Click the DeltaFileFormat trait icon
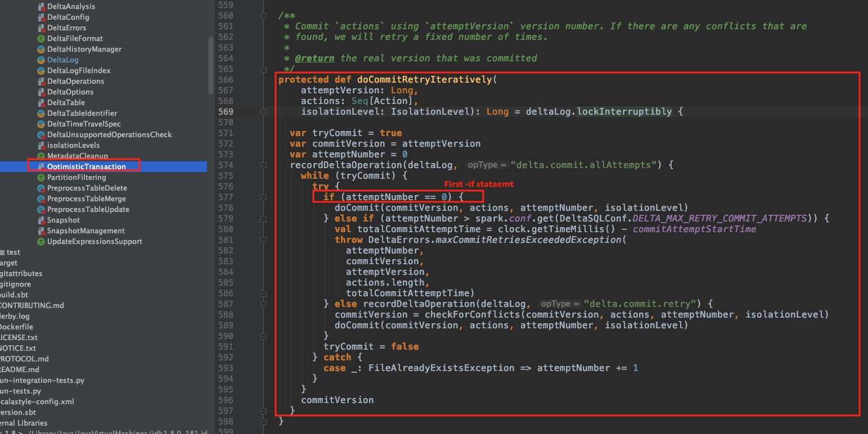This screenshot has width=868, height=434. pos(41,39)
